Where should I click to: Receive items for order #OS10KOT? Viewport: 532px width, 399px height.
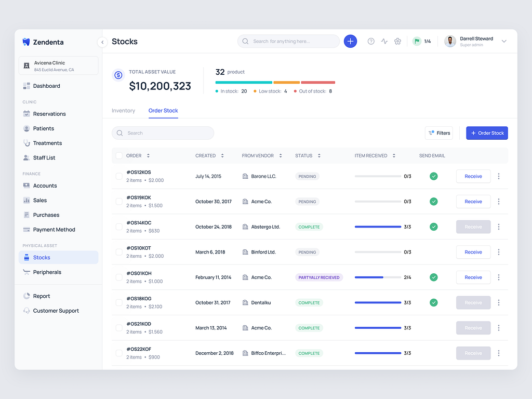pyautogui.click(x=473, y=252)
